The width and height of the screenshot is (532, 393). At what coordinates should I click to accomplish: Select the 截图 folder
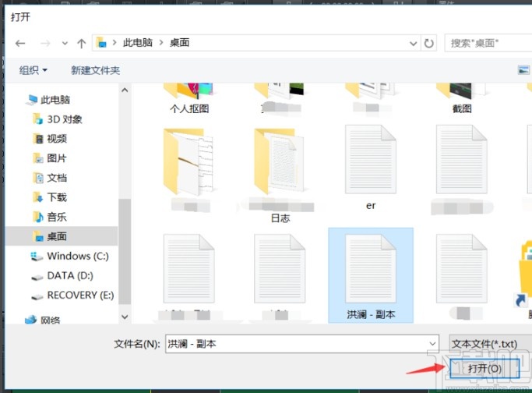462,98
